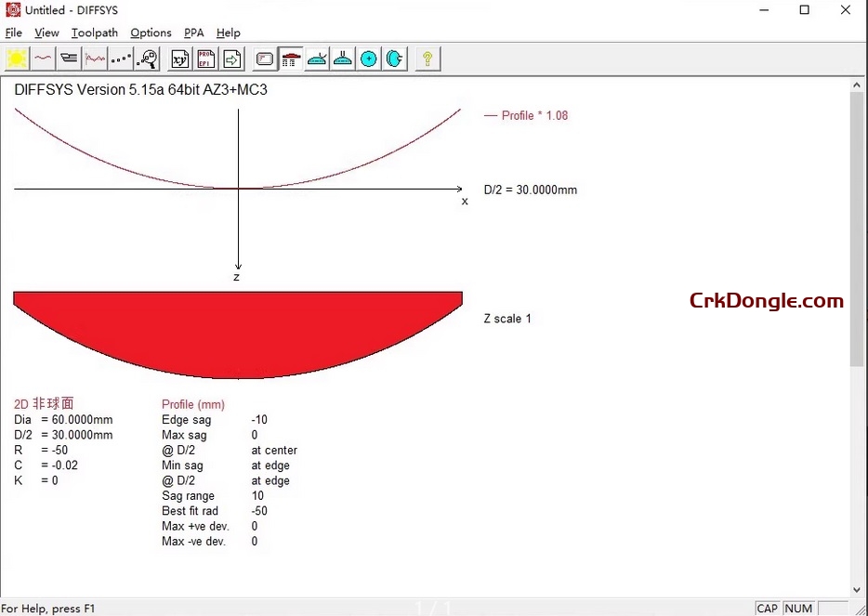Image resolution: width=868 pixels, height=616 pixels.
Task: Click the convex lens with probe icon
Action: (316, 58)
